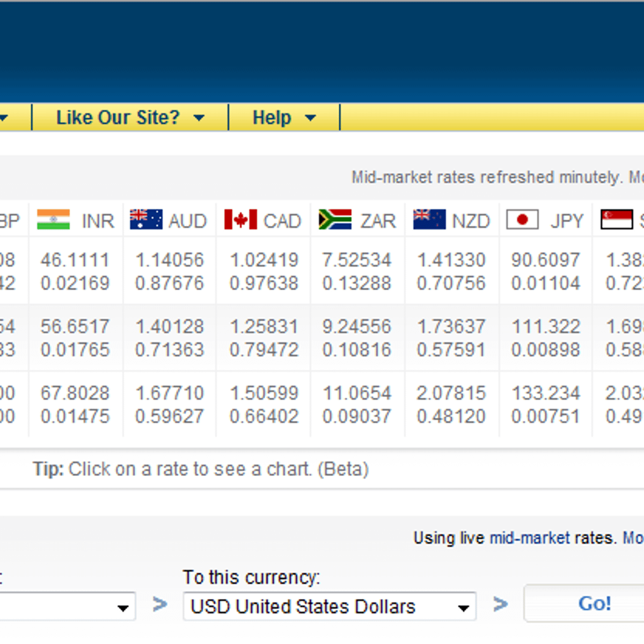Click the arrow icon before the Go! button
The image size is (644, 644).
tap(500, 604)
